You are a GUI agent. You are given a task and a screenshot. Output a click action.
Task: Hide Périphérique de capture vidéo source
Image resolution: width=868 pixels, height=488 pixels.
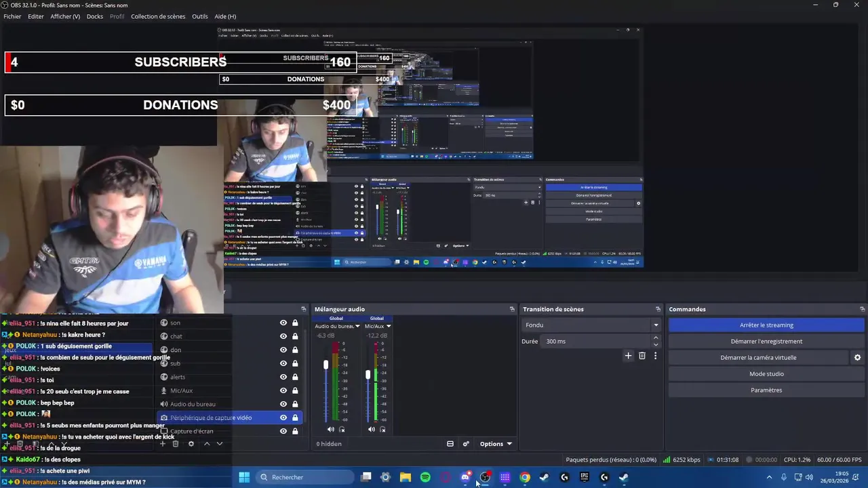[283, 418]
